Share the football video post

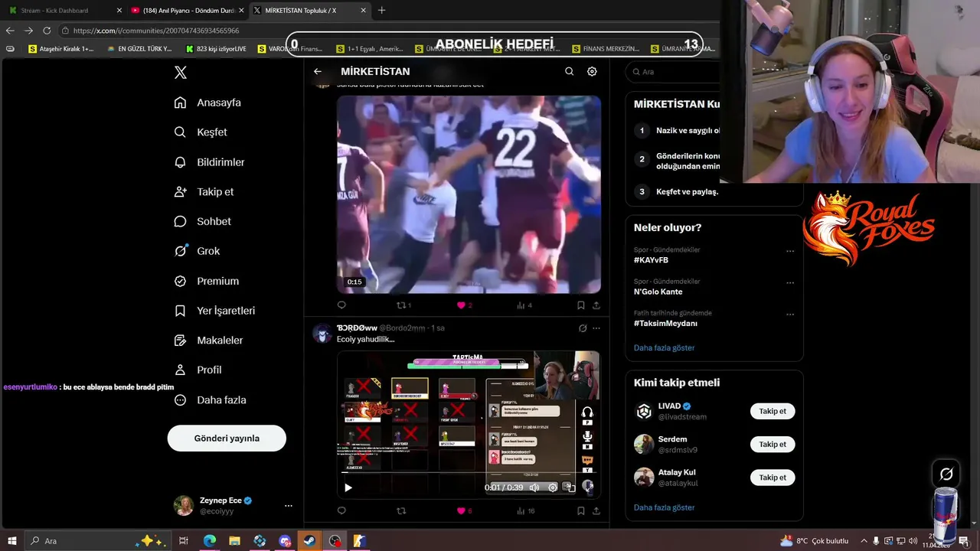(x=596, y=305)
